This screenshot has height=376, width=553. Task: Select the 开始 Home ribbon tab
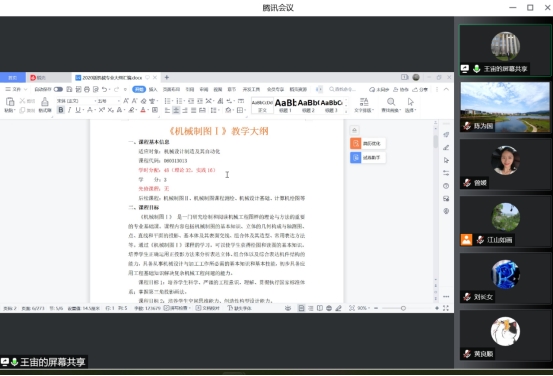139,89
